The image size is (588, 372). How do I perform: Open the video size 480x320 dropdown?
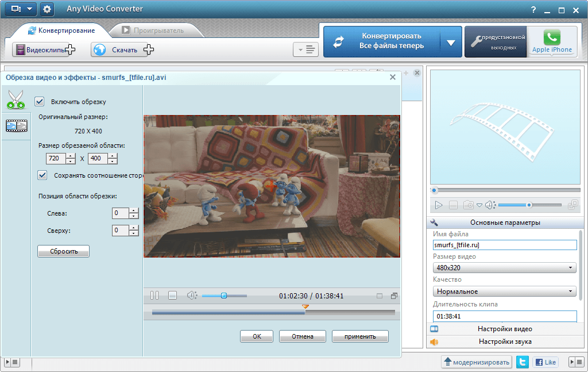504,268
